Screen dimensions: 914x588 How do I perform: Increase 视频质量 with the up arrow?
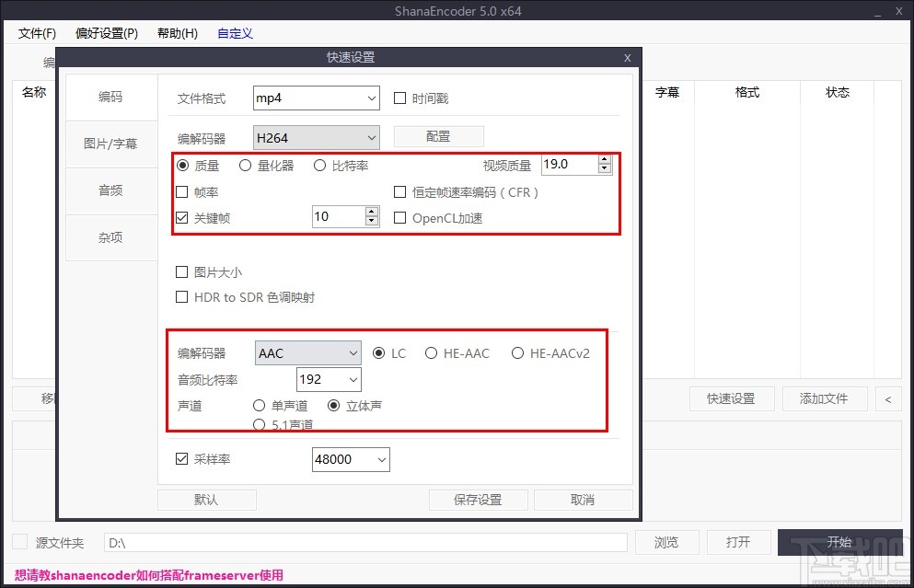point(605,160)
